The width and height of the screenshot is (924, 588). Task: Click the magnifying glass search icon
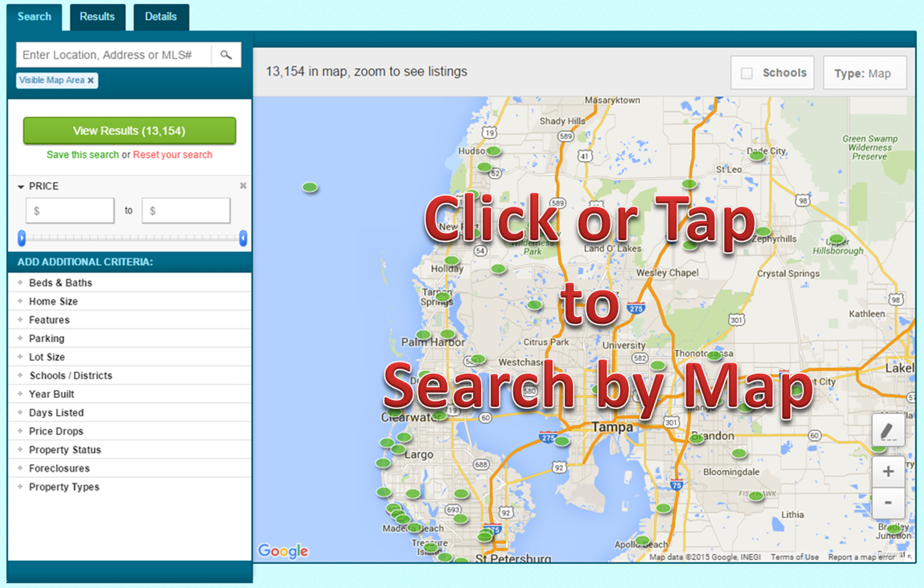226,55
